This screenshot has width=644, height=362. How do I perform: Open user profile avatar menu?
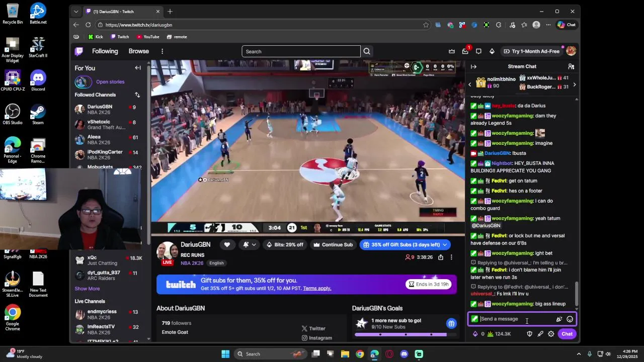[571, 51]
